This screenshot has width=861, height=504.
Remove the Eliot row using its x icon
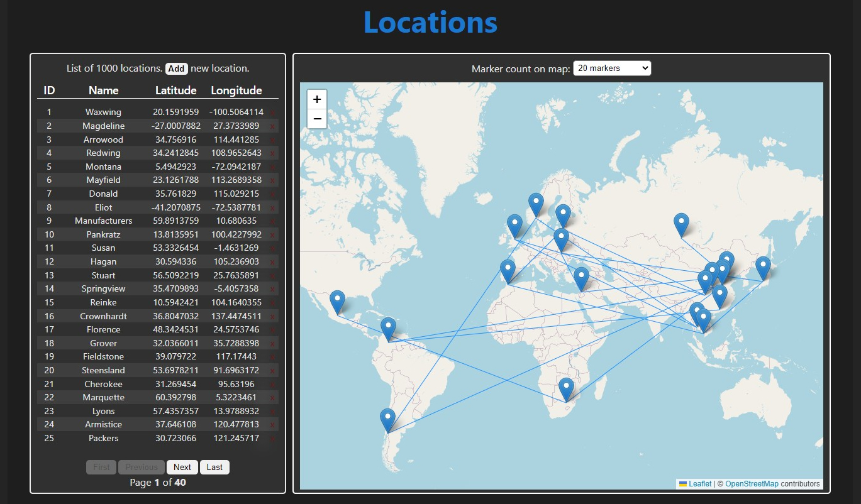coord(272,207)
